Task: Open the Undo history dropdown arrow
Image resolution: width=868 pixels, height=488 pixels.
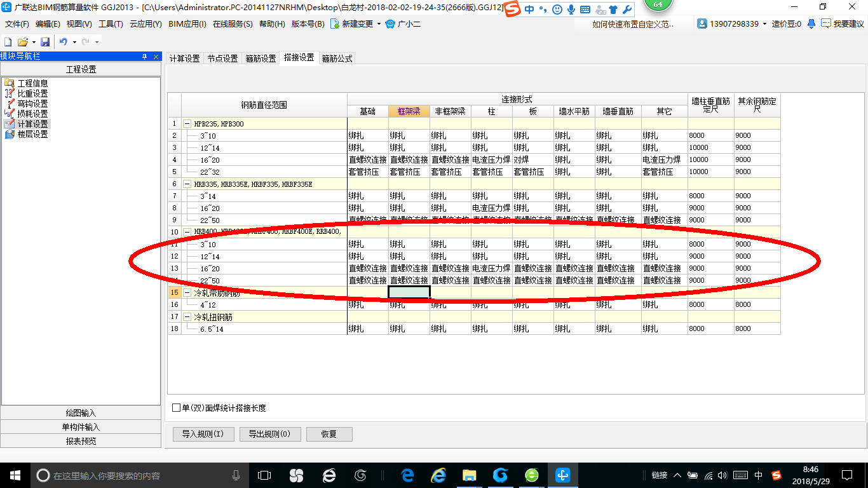Action: [x=74, y=42]
